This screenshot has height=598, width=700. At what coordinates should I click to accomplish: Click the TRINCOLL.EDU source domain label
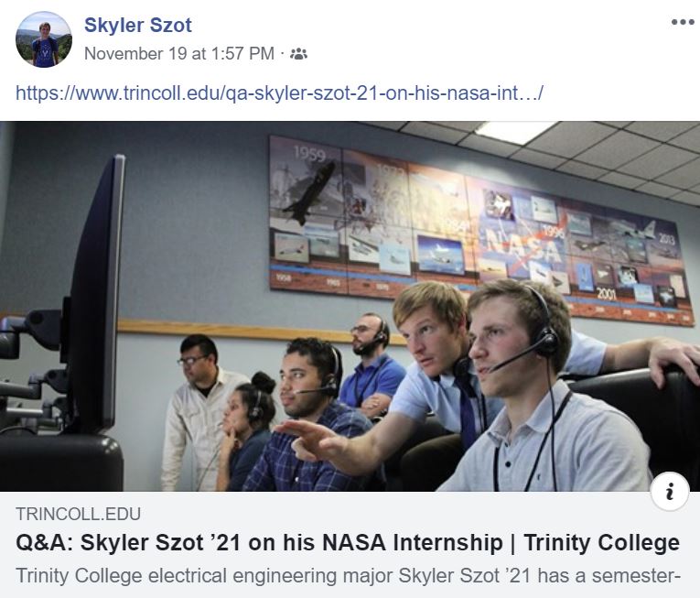78,514
